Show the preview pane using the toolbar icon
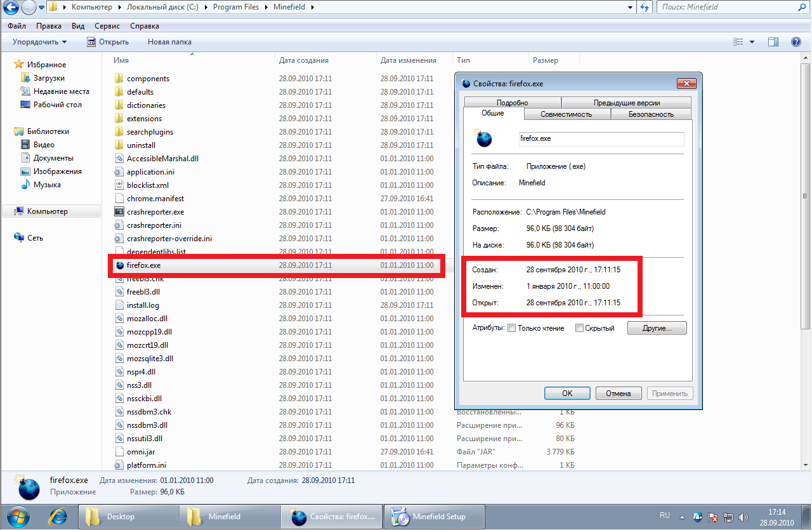 coord(773,42)
